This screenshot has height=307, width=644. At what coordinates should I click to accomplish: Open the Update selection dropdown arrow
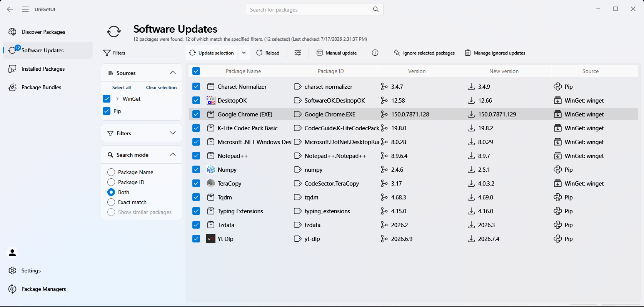pyautogui.click(x=244, y=53)
